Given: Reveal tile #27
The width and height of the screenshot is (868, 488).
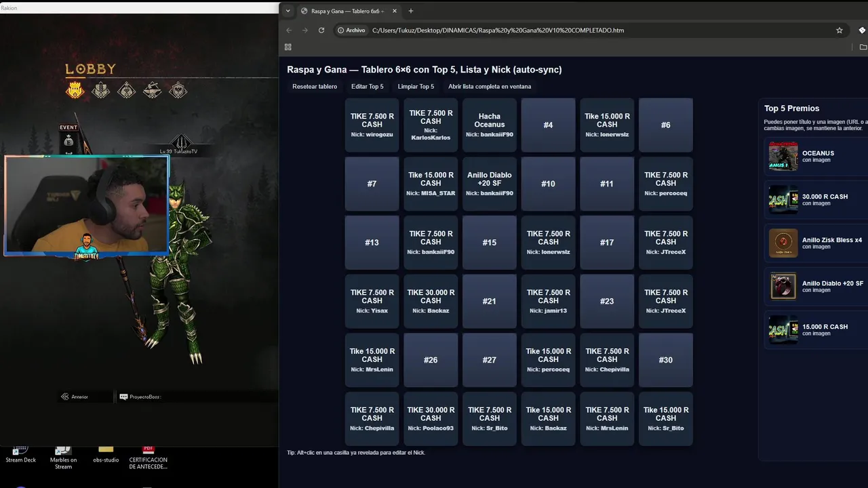Looking at the screenshot, I should coord(490,360).
